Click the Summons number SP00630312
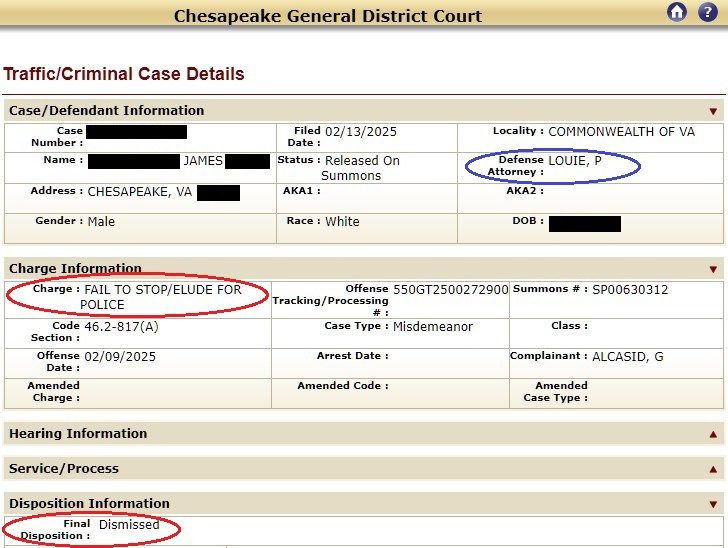The image size is (728, 548). coord(630,290)
